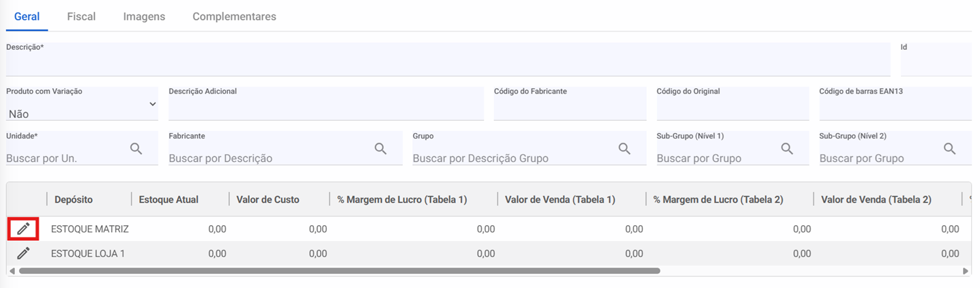Click the scroll right arrow of the table
Viewport: 980px width, 288px height.
[x=966, y=271]
